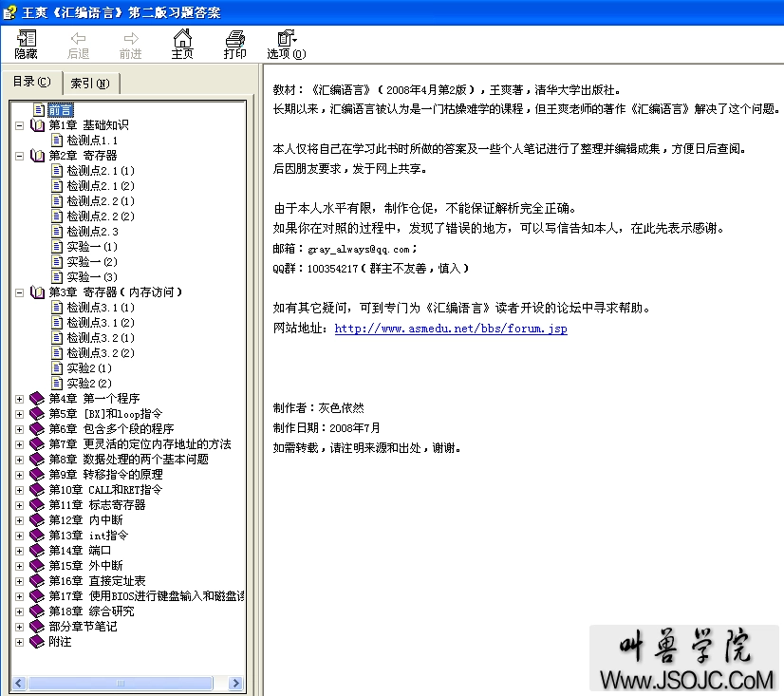Click the book icon beside 附注
The height and width of the screenshot is (696, 784).
coord(36,641)
